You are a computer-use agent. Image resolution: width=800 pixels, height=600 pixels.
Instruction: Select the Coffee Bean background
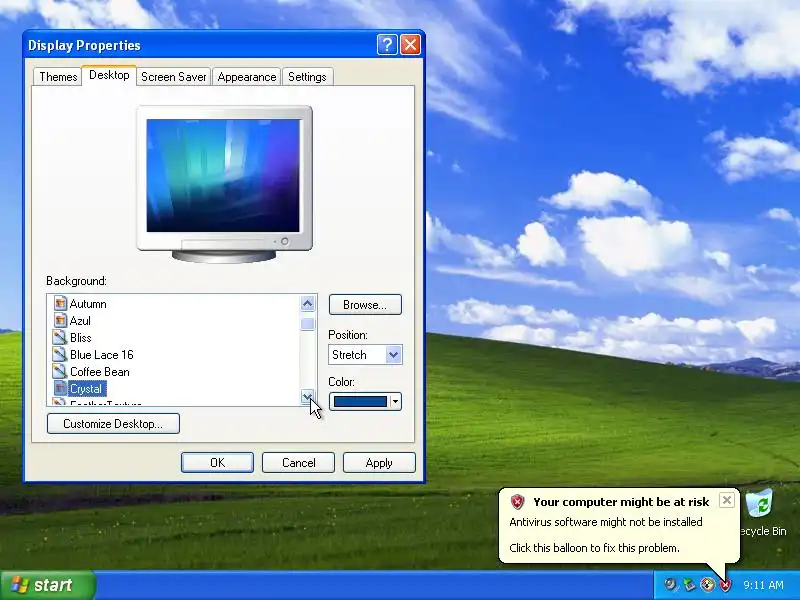coord(99,371)
